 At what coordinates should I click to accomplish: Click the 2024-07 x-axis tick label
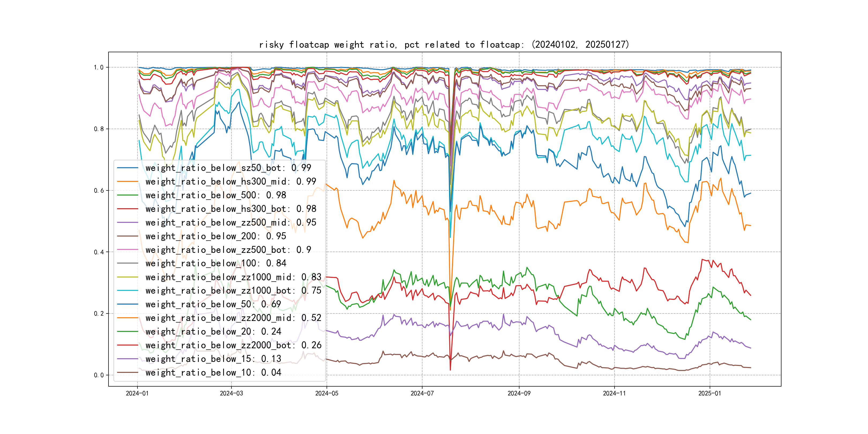pyautogui.click(x=422, y=393)
